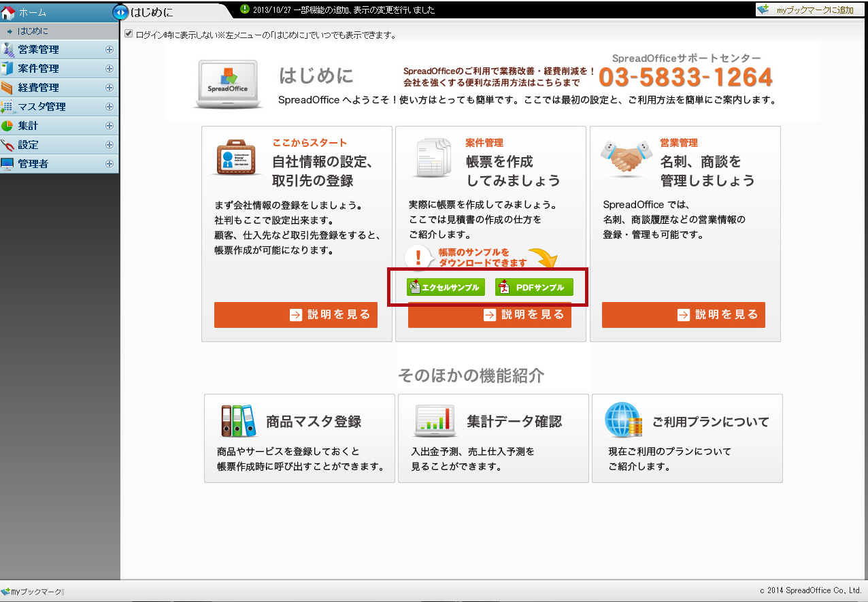Download the エクセルサンプル file
868x602 pixels.
click(x=446, y=288)
